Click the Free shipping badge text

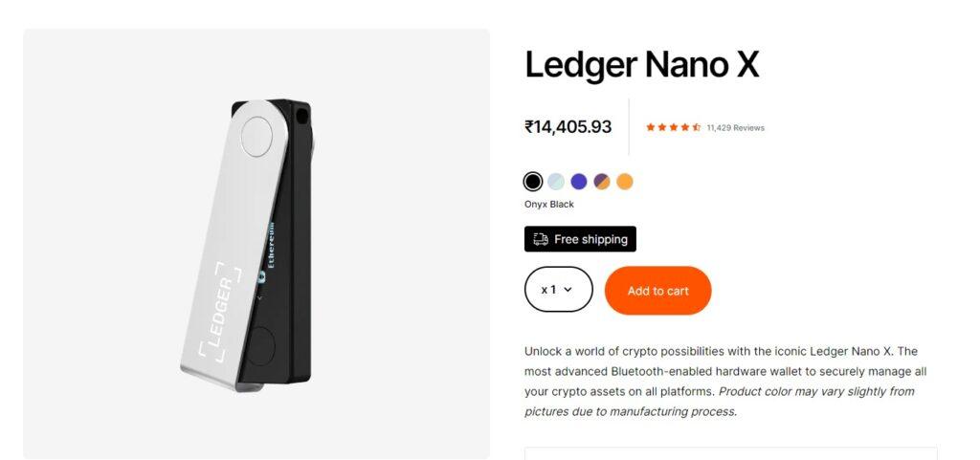590,239
